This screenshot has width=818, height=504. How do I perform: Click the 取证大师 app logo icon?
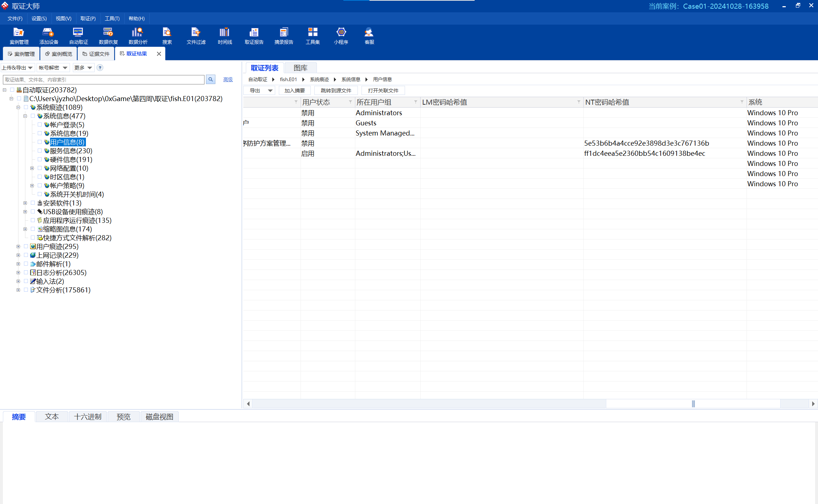click(5, 6)
